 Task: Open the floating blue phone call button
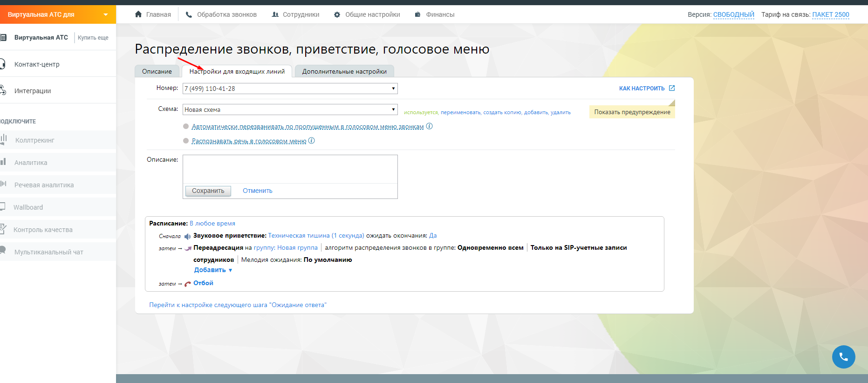843,357
